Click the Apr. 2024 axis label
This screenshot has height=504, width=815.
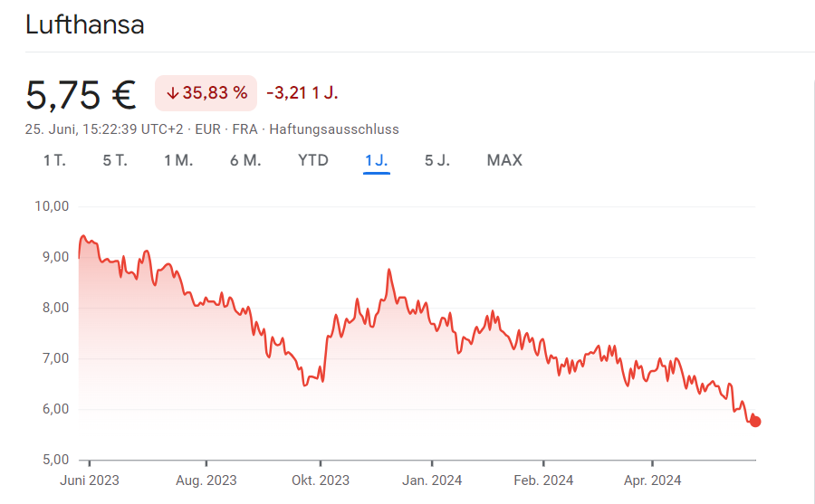pos(652,480)
